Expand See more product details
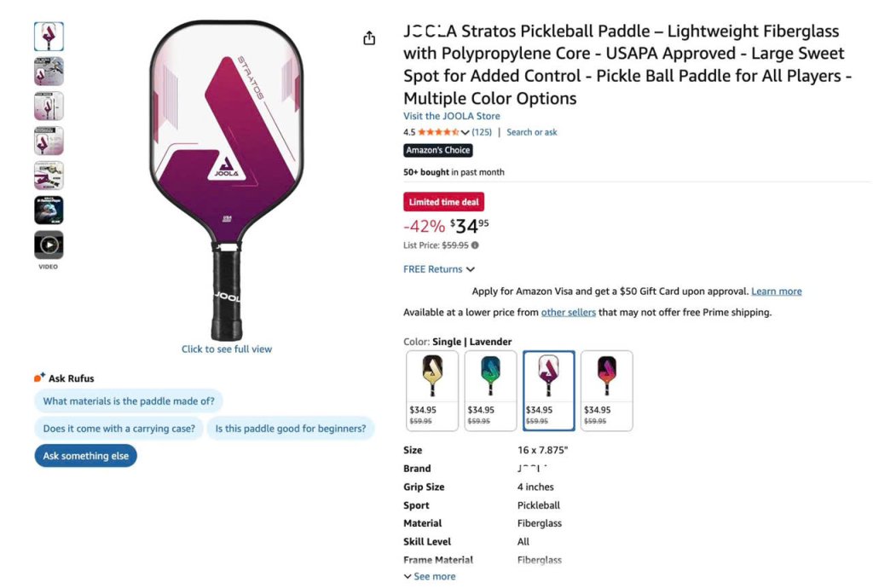 pos(430,577)
